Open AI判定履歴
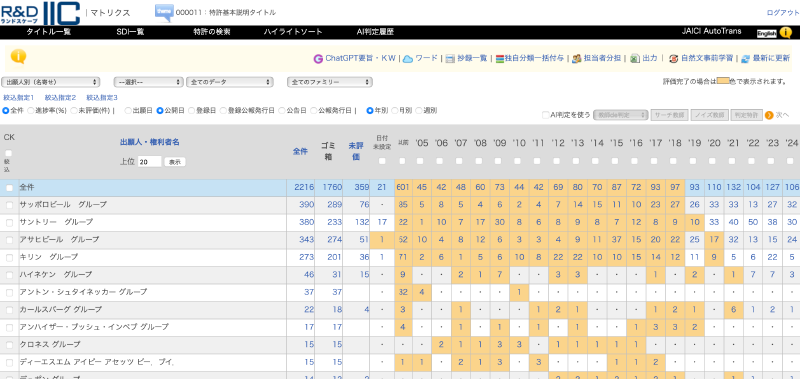 (x=375, y=32)
